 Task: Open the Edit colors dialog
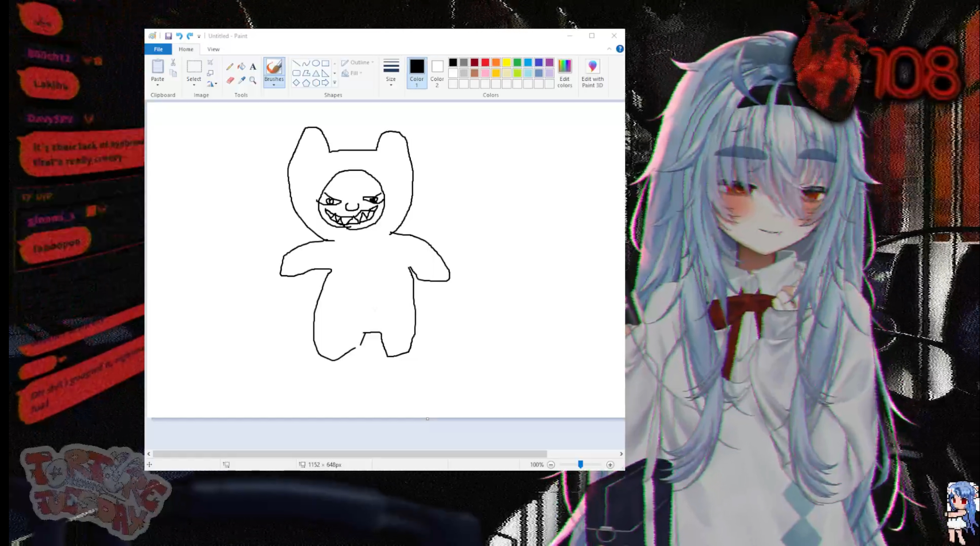pos(564,73)
